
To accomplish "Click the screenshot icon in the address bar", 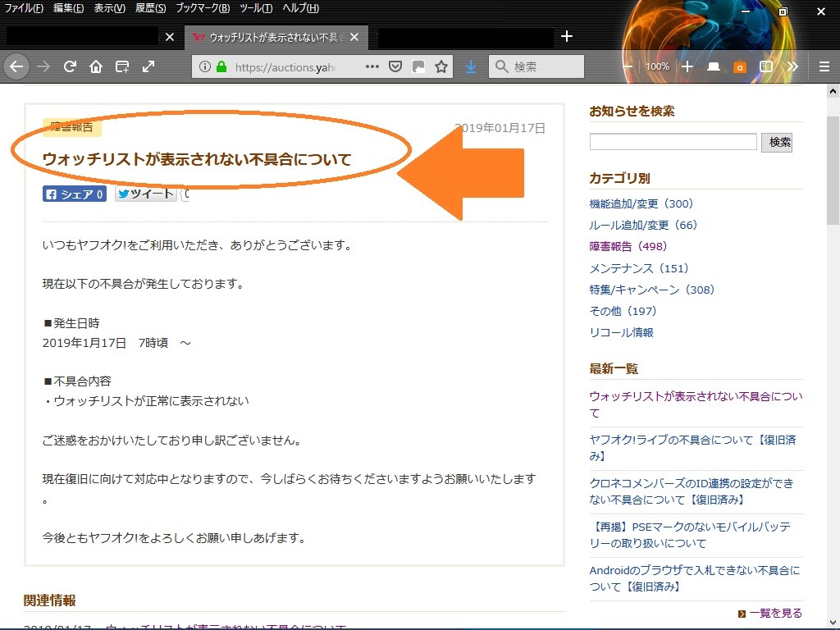I will pyautogui.click(x=418, y=66).
